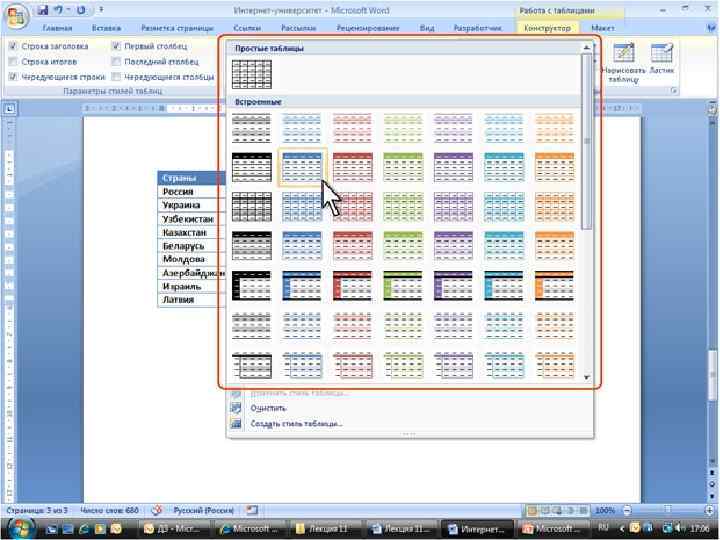
Task: Click the Clear (Очистить) table style option
Action: [x=268, y=408]
